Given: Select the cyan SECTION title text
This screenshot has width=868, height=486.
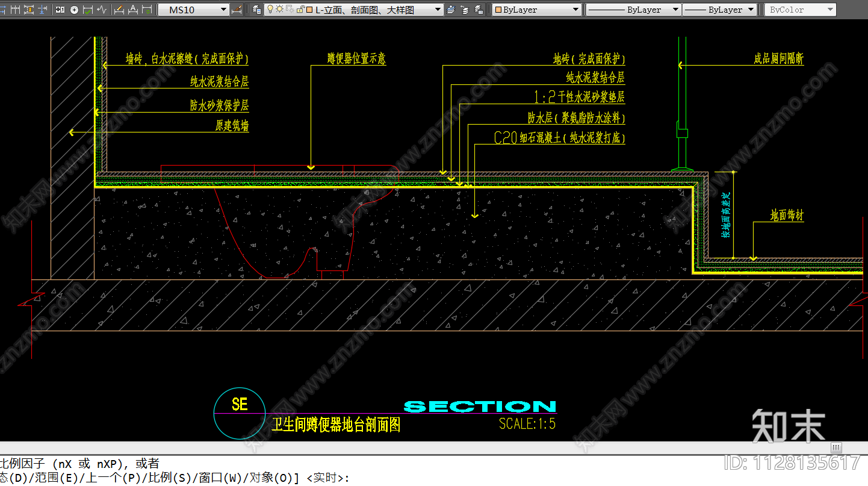Looking at the screenshot, I should point(480,407).
